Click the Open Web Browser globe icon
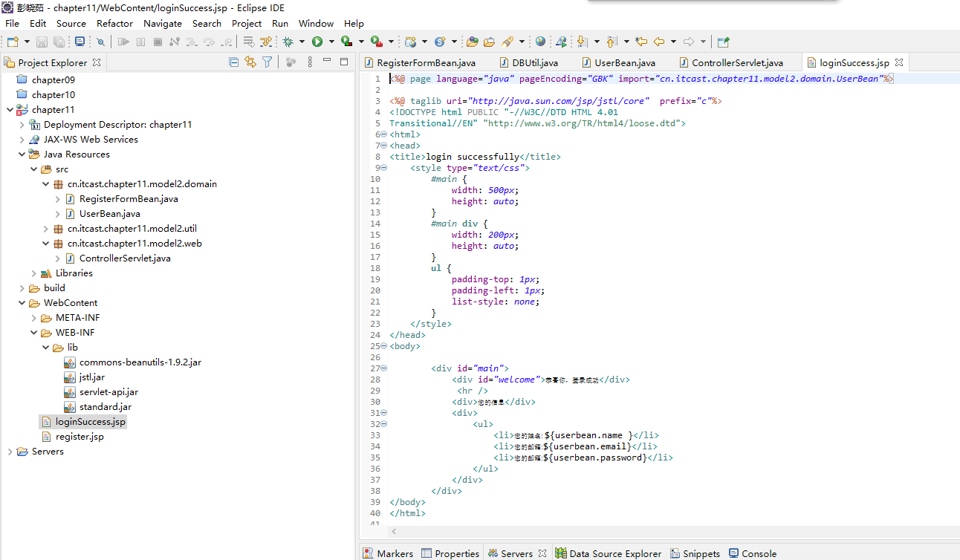This screenshot has height=560, width=960. (540, 42)
